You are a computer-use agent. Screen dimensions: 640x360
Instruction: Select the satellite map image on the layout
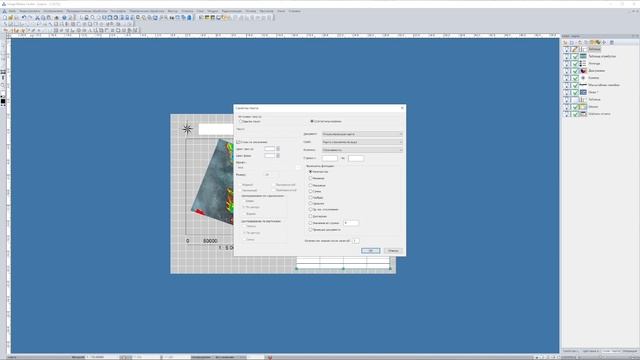point(214,182)
